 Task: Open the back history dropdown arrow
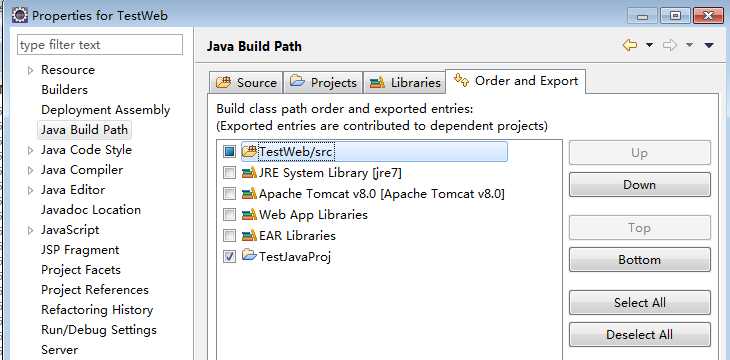[x=649, y=45]
